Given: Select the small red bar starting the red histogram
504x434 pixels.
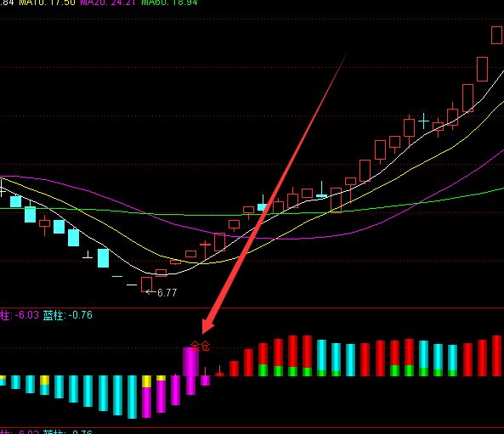Looking at the screenshot, I should (x=219, y=373).
